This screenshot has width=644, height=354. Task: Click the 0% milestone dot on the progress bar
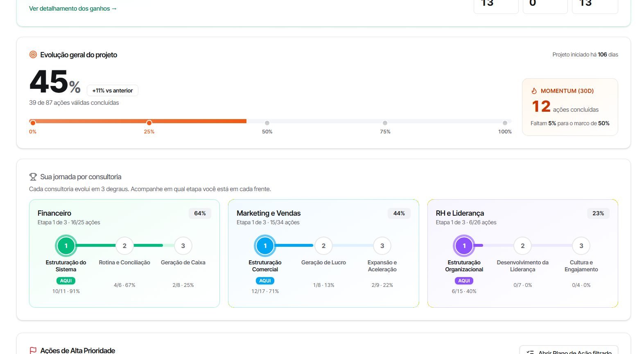pos(33,123)
